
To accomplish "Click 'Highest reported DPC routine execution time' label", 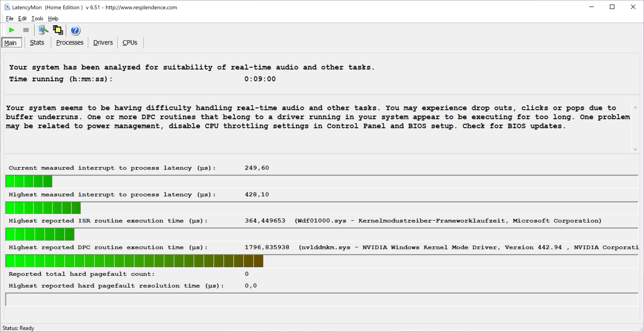I will pos(108,247).
